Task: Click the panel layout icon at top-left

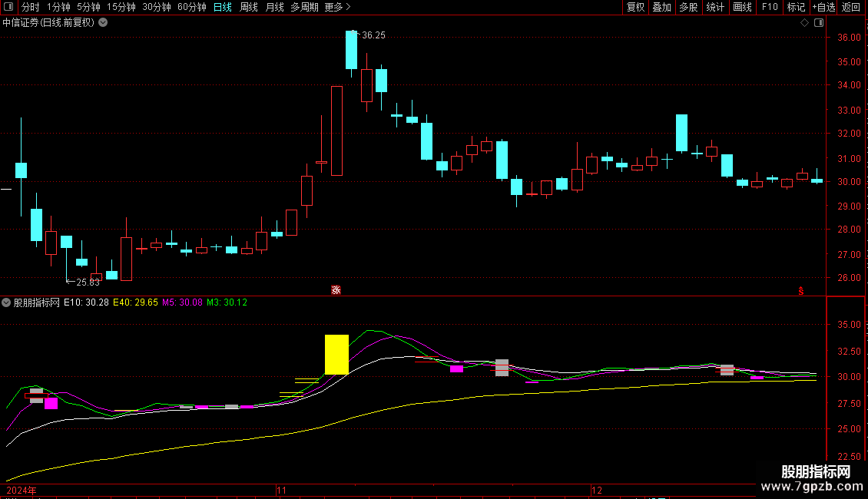Action: 8,7
